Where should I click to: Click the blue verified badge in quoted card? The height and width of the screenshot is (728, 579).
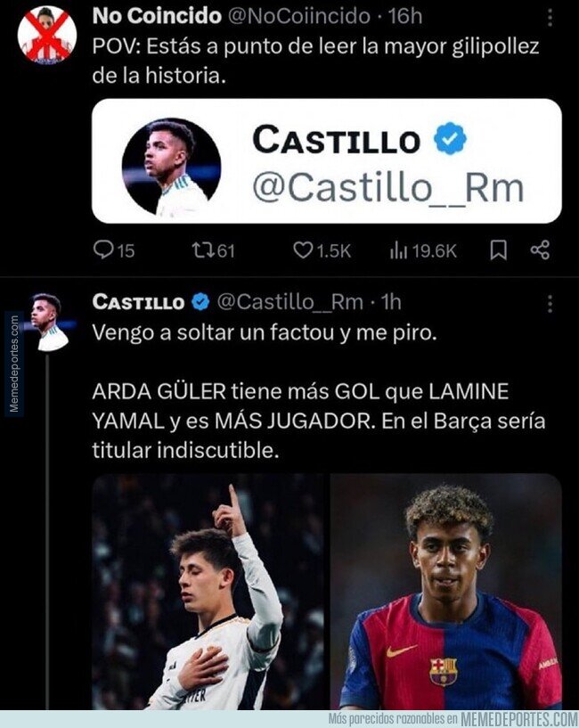451,140
